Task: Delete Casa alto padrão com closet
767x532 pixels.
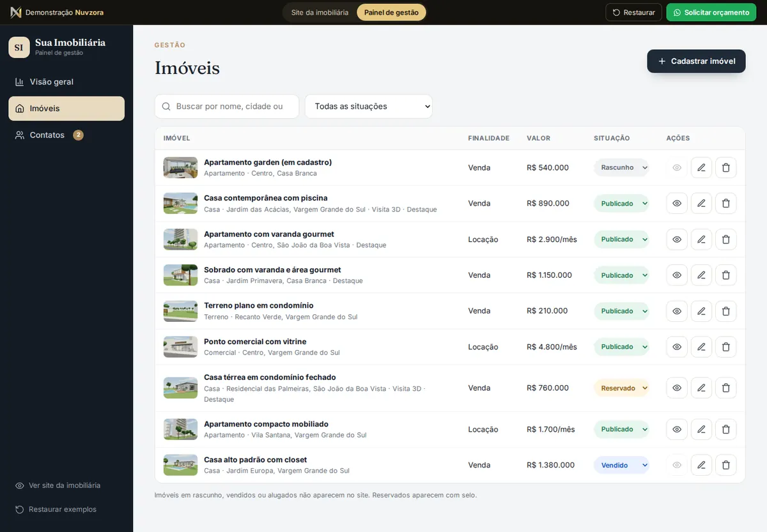Action: tap(725, 465)
